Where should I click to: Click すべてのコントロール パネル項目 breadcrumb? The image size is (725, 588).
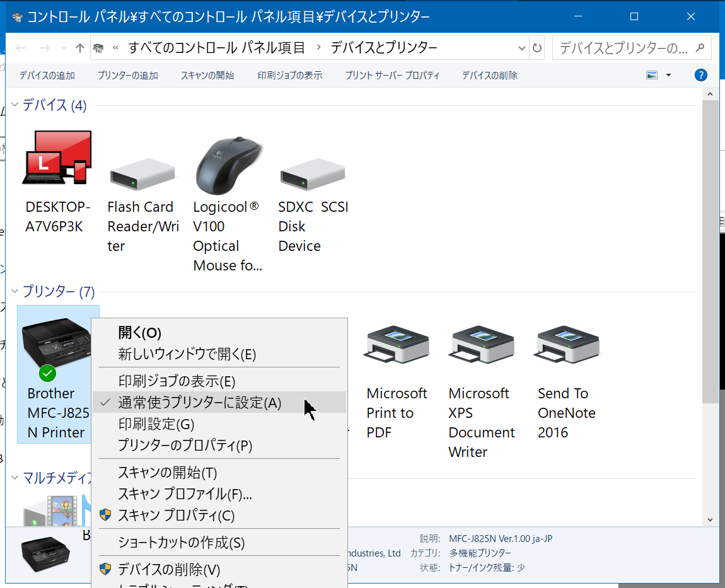[x=216, y=47]
